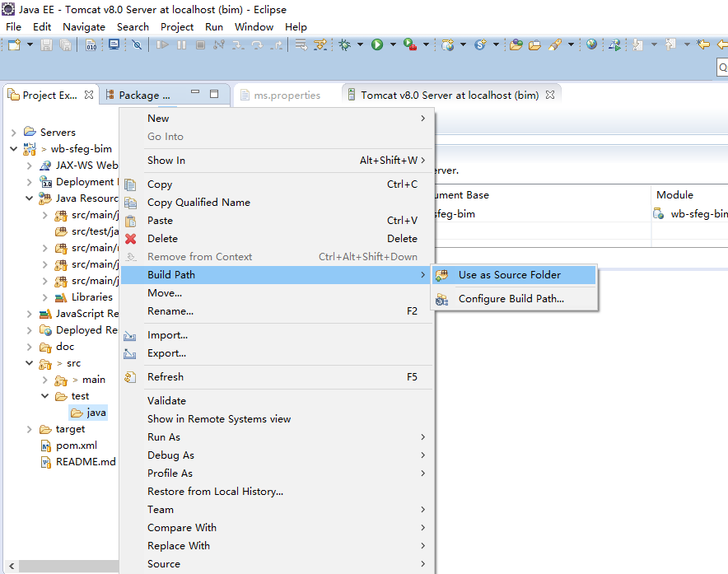Click the Step Into icon

(x=238, y=44)
